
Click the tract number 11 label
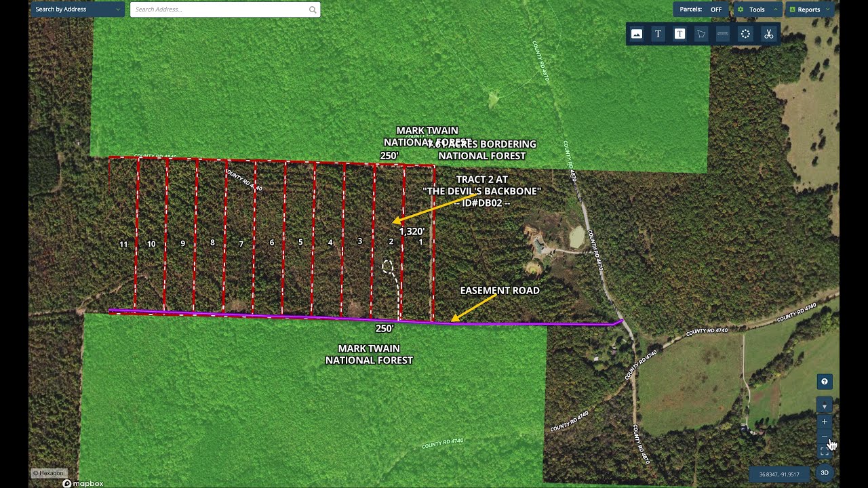tap(123, 244)
